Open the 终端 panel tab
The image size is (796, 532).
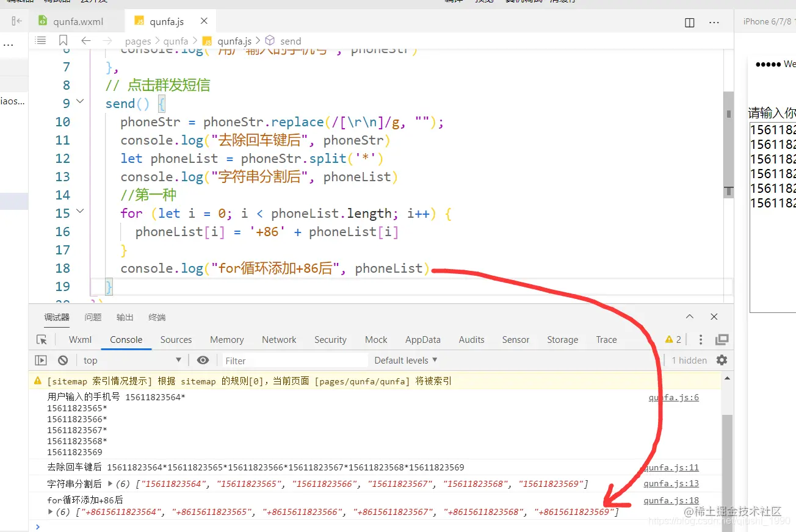coord(157,317)
